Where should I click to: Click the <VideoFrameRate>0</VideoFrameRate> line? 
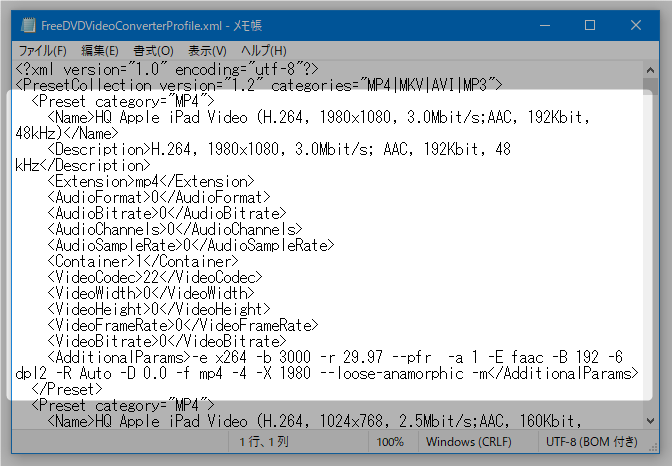click(x=183, y=326)
